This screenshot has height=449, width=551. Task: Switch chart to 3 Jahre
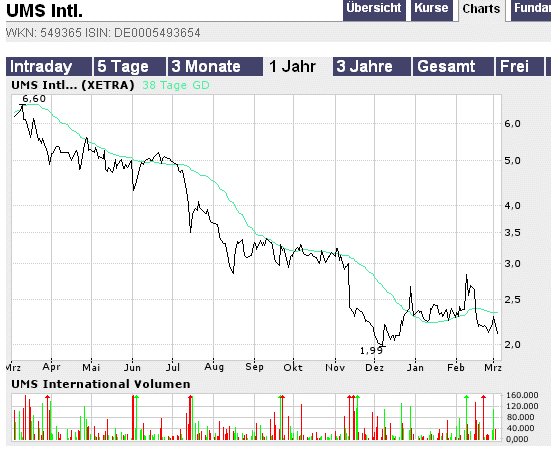click(x=372, y=66)
